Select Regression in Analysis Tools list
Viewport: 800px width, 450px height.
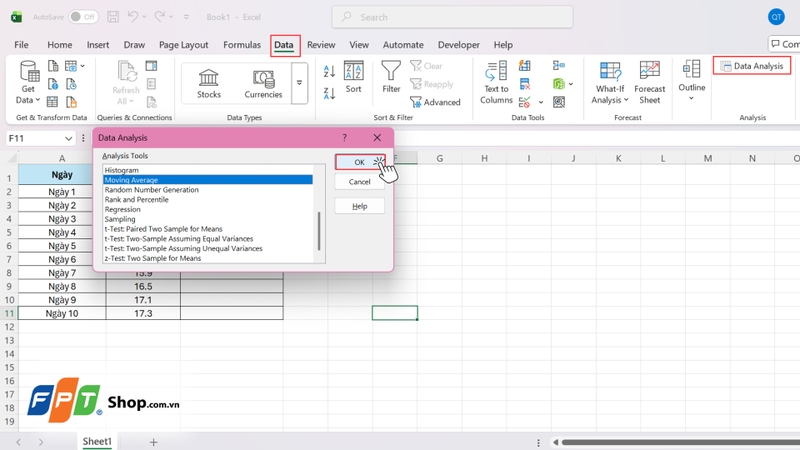[x=123, y=210]
